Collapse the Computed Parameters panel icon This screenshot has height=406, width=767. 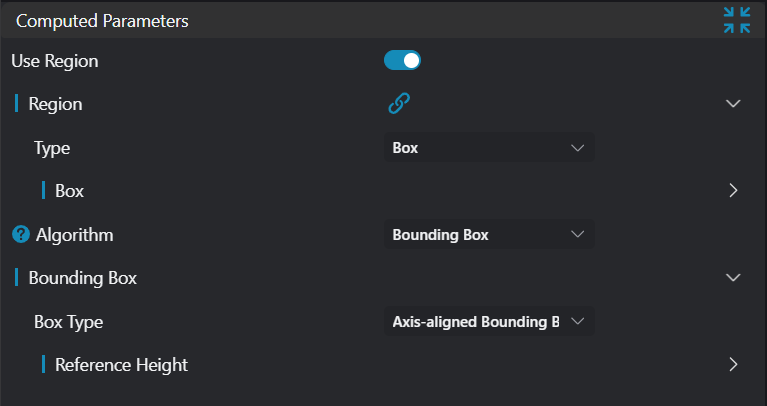pyautogui.click(x=737, y=20)
